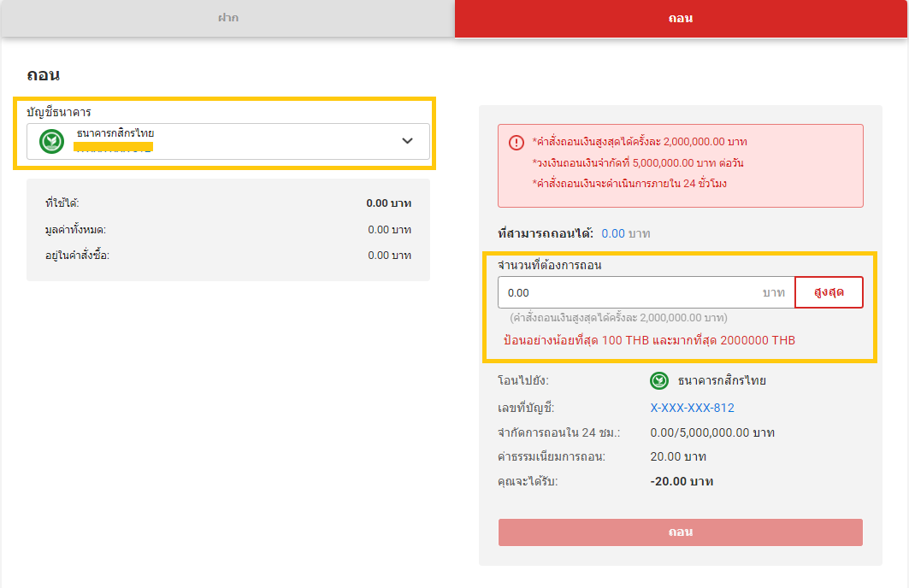
Task: Click the 0.00/5,000,000.00 บาท limit value
Action: coord(712,432)
